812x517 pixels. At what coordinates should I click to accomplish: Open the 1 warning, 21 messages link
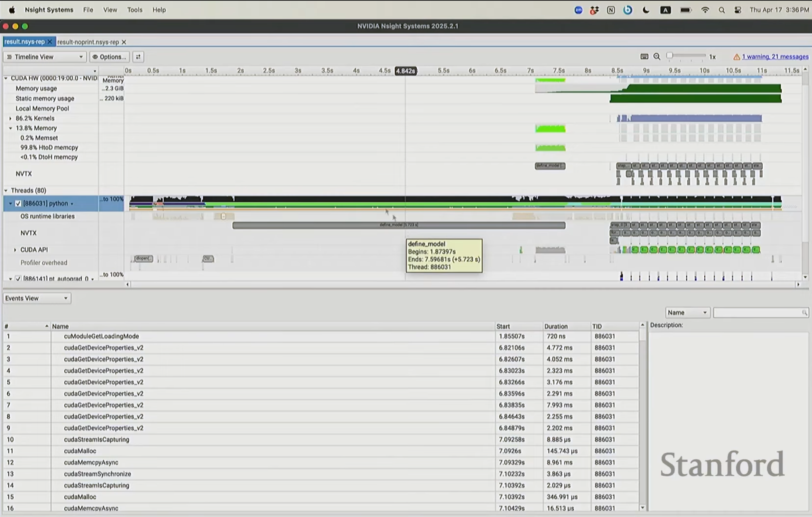pyautogui.click(x=775, y=57)
